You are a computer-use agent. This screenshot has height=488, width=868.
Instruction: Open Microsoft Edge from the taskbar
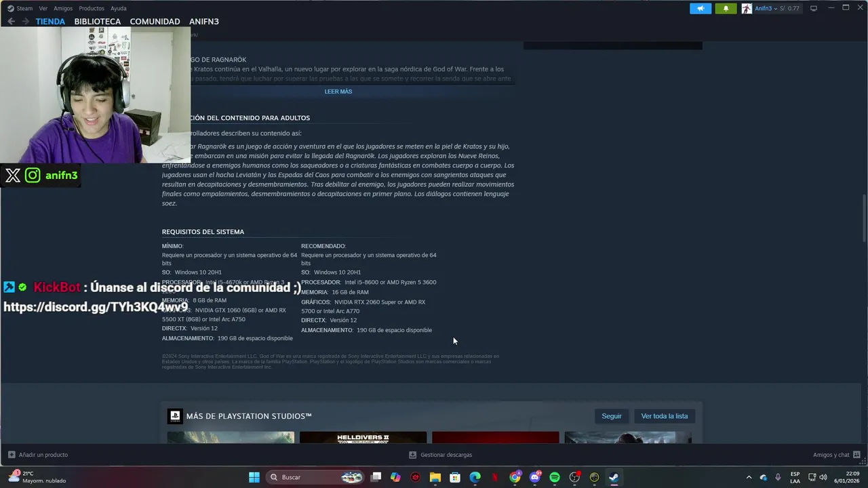475,477
